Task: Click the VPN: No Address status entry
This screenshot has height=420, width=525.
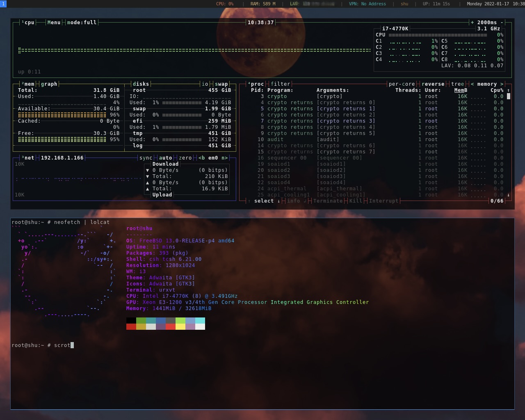Action: coord(367,4)
